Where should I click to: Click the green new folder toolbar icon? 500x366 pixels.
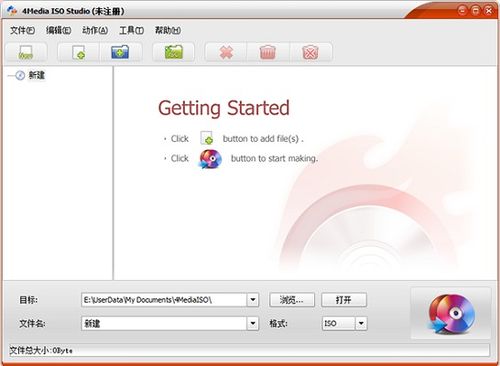pos(173,52)
